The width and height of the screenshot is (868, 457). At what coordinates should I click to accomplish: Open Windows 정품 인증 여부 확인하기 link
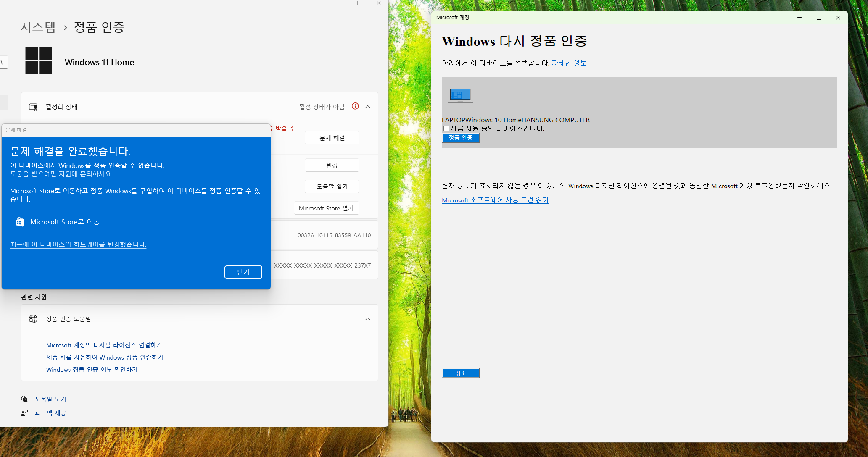click(x=92, y=369)
